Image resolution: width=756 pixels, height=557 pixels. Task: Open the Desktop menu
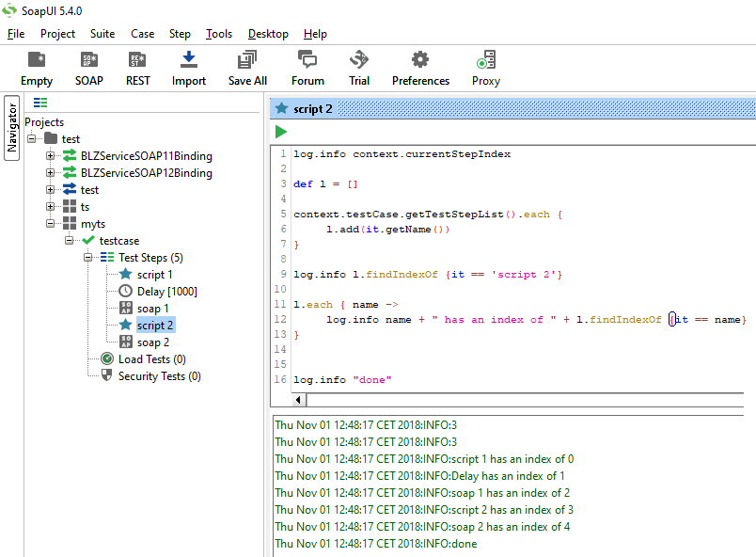(268, 34)
